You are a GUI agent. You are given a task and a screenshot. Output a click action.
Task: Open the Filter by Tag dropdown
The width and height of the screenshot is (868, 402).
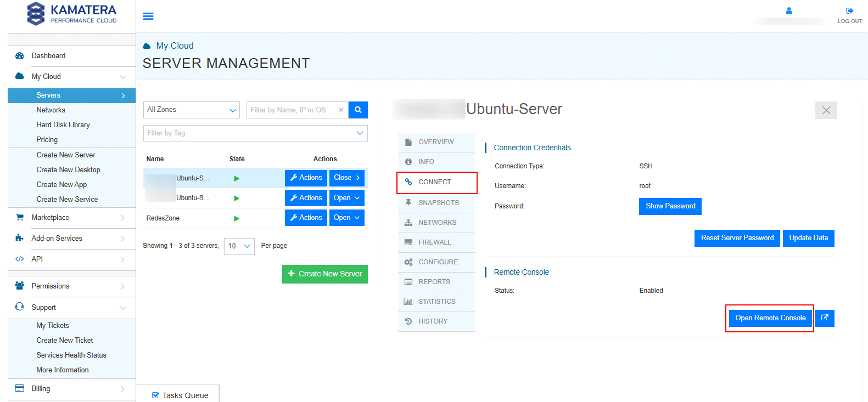(x=255, y=133)
